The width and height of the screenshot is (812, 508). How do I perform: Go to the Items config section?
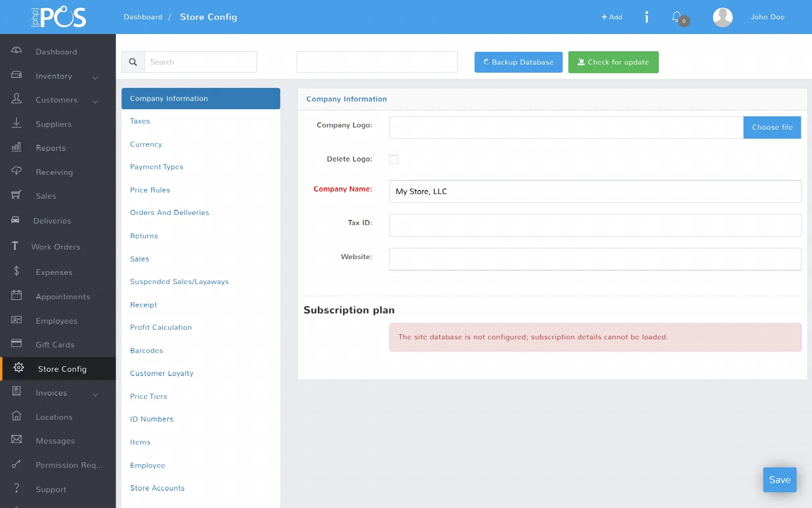tap(140, 442)
